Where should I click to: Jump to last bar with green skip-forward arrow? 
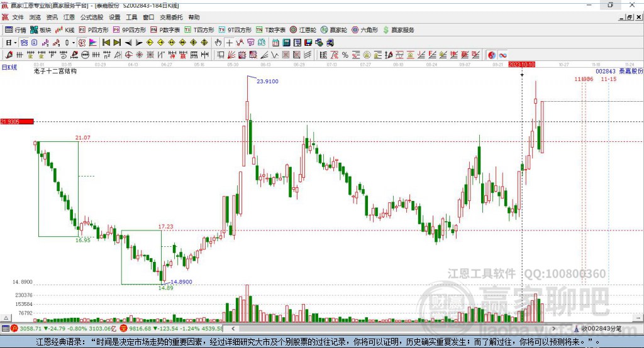[117, 43]
